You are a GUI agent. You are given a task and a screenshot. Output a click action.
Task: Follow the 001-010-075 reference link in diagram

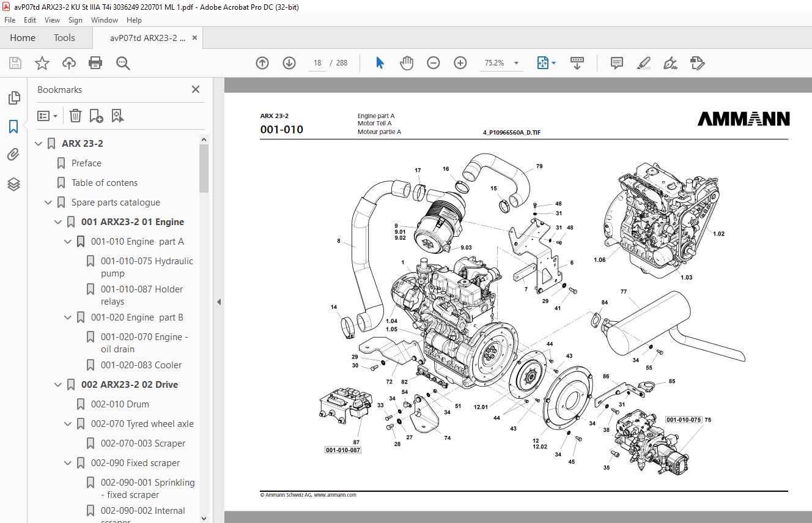click(684, 420)
